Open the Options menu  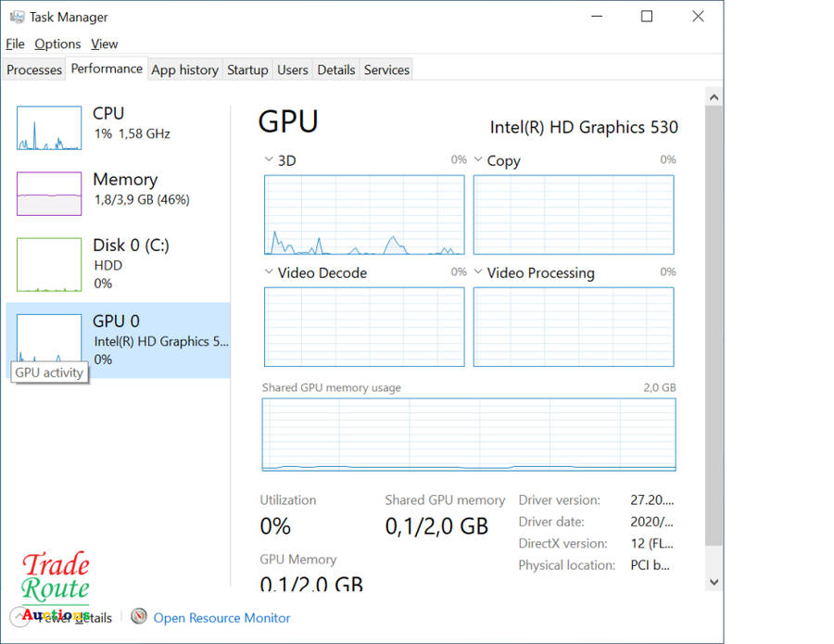coord(57,44)
